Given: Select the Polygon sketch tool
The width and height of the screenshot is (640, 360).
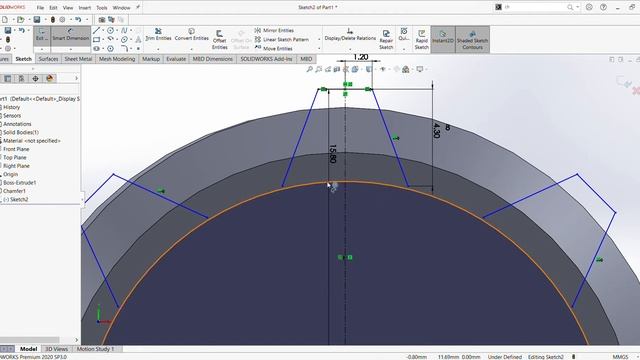Looking at the screenshot, I should click(110, 49).
